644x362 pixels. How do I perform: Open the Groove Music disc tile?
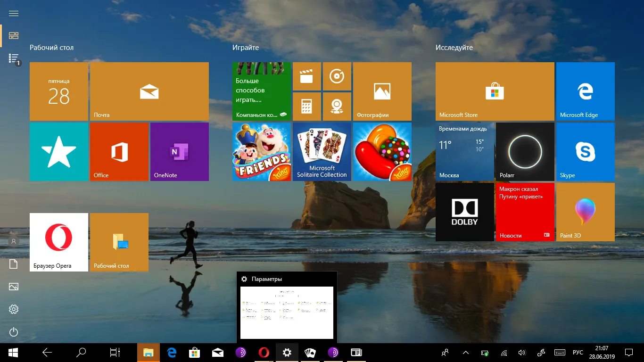(337, 76)
